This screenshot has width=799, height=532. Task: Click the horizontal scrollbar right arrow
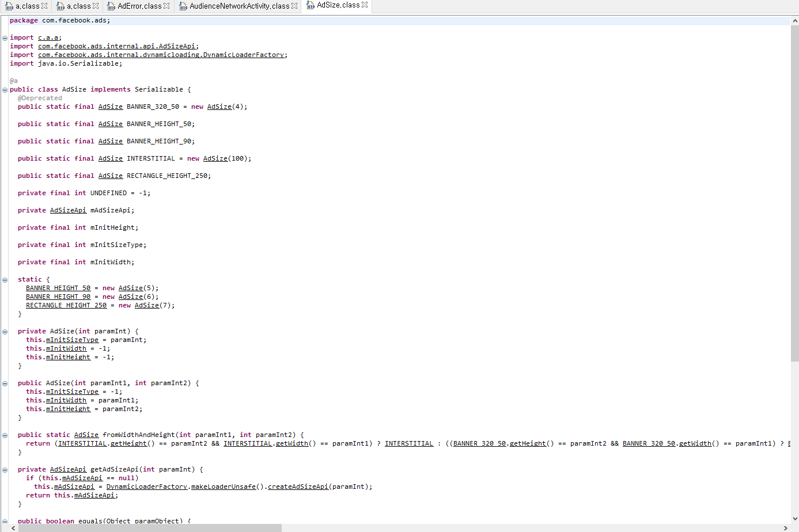coord(786,528)
